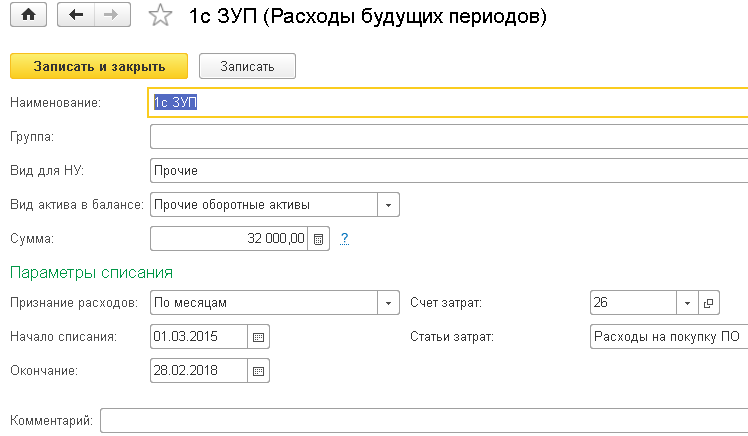Open calendar for Начало списания date
This screenshot has width=748, height=436.
[x=259, y=337]
